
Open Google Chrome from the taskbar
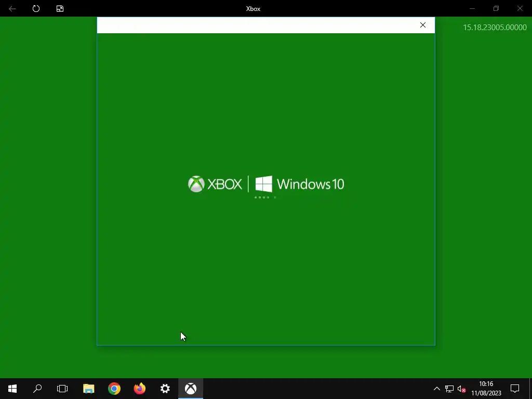(114, 389)
